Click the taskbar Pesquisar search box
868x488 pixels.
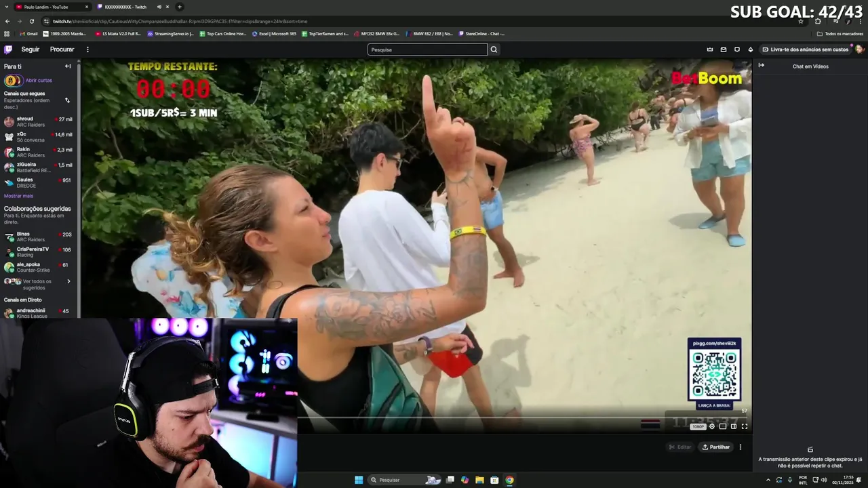click(405, 480)
